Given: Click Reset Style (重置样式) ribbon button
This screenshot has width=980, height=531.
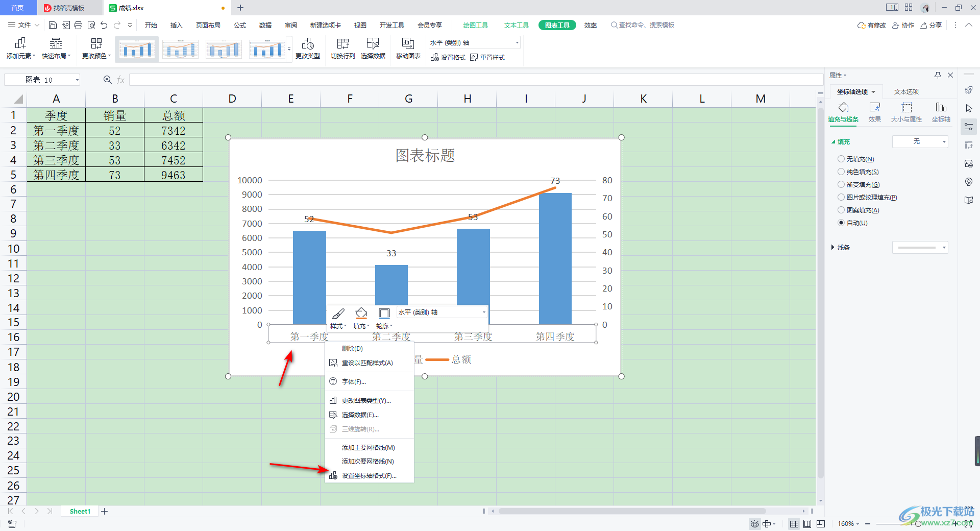Looking at the screenshot, I should 487,58.
